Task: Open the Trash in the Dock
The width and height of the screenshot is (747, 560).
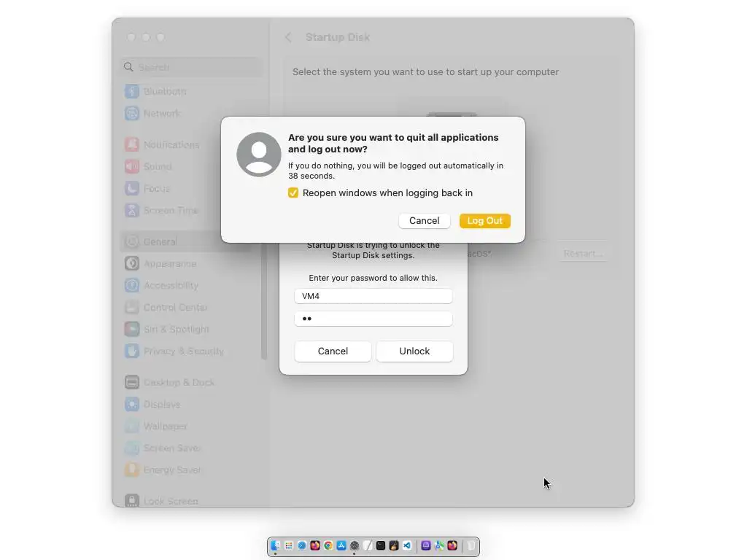Action: 471,545
